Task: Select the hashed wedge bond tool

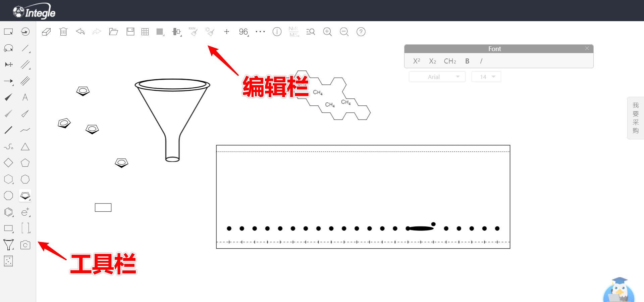Action: tap(8, 114)
